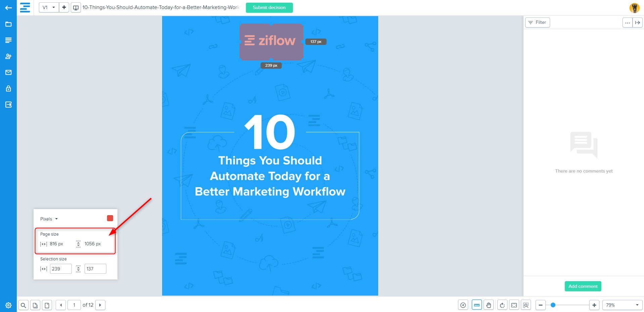Open the compass navigator tool
This screenshot has width=644, height=312.
coord(463,305)
